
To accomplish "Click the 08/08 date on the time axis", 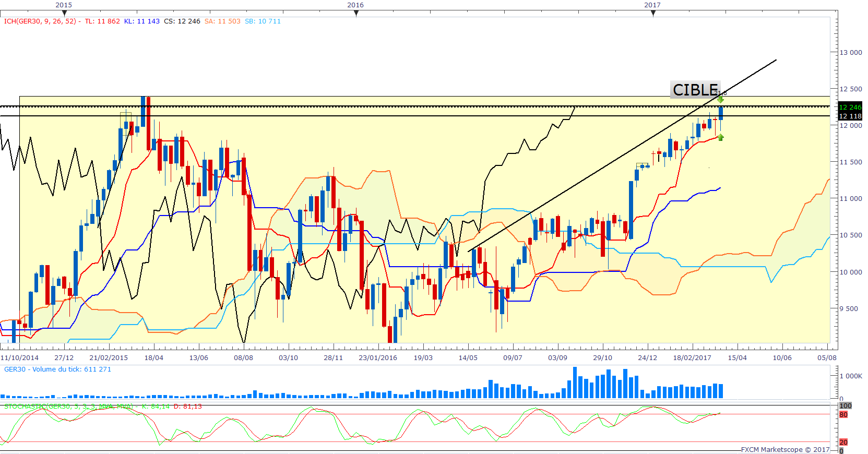I will click(x=244, y=358).
